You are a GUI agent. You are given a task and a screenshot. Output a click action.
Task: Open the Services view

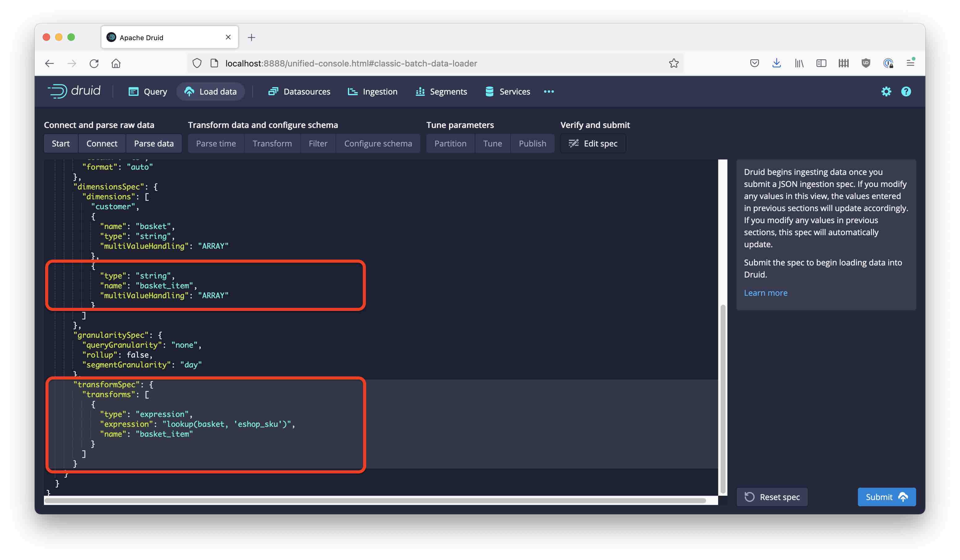[508, 91]
